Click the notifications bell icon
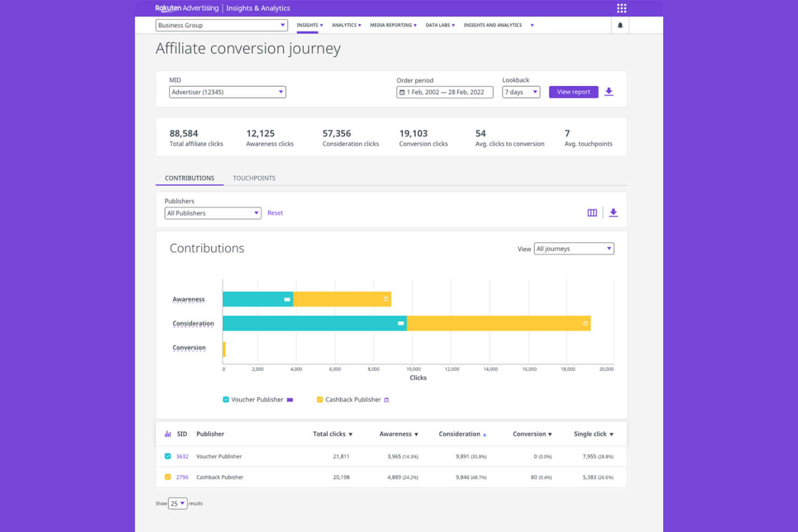Screen dimensions: 798x532 620,25
